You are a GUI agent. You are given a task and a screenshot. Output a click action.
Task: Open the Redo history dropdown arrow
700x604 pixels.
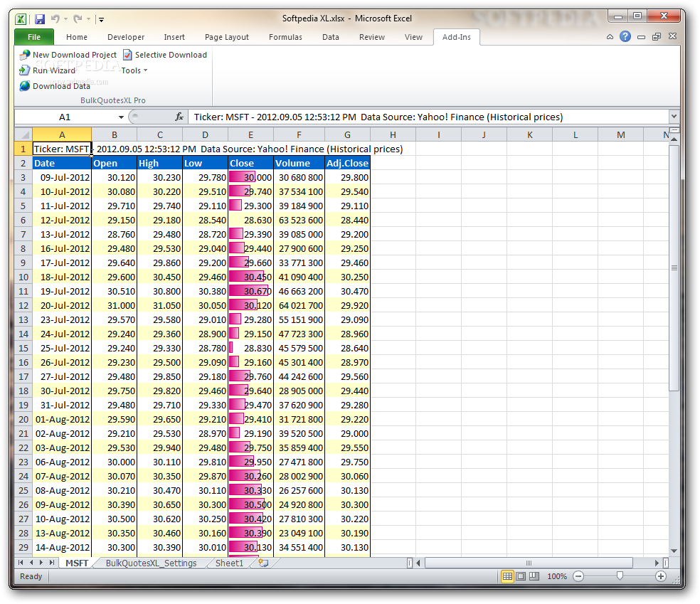pos(88,18)
